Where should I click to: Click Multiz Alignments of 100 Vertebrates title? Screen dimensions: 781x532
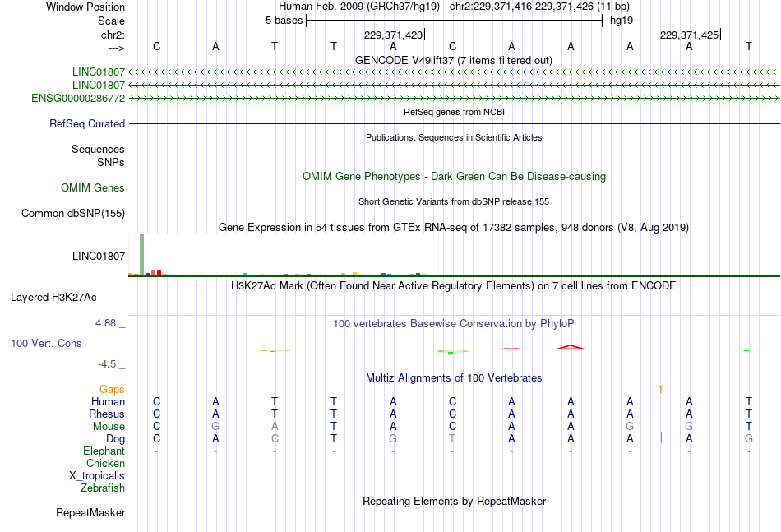point(454,378)
